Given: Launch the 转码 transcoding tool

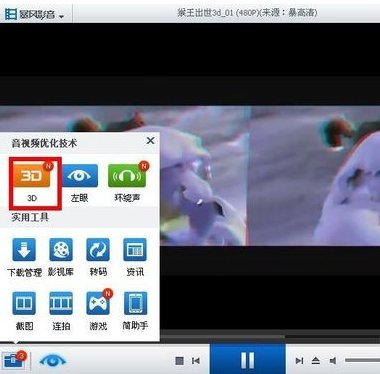Looking at the screenshot, I should point(98,250).
